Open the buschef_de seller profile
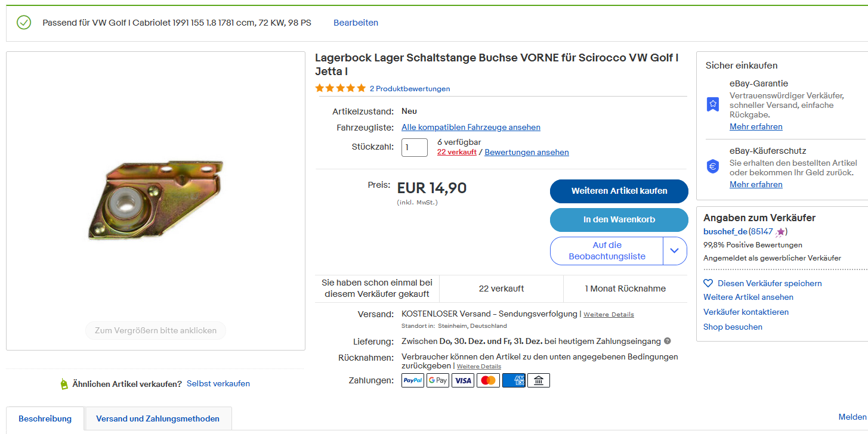The height and width of the screenshot is (434, 868). pos(725,231)
